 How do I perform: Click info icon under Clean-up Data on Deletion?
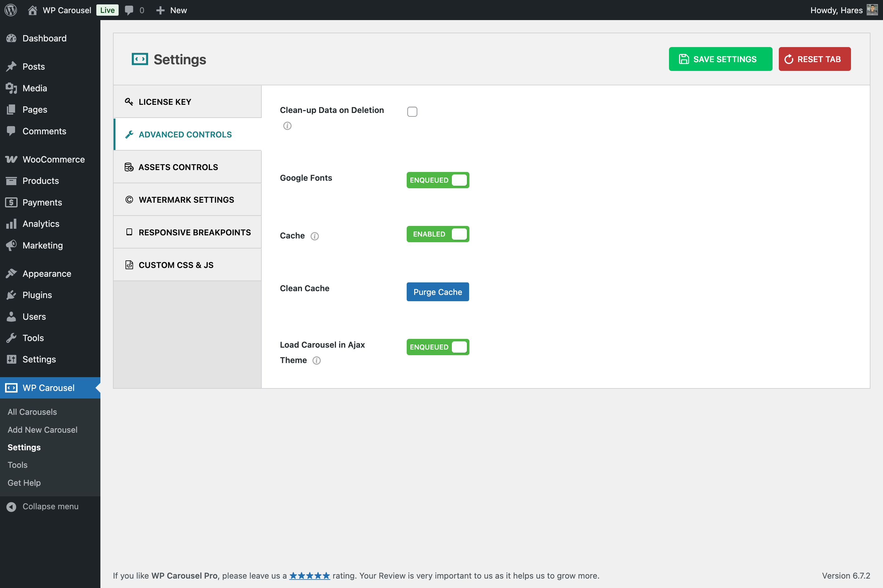point(287,126)
